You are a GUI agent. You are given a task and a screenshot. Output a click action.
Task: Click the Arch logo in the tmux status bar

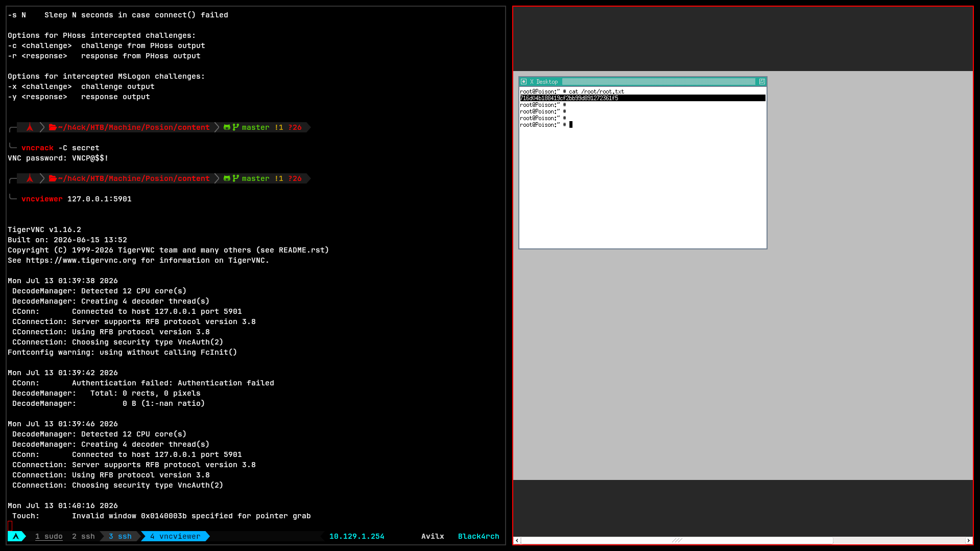tap(16, 536)
